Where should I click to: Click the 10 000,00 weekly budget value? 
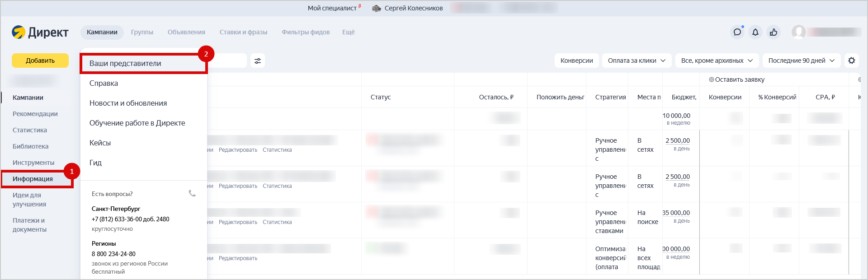676,116
